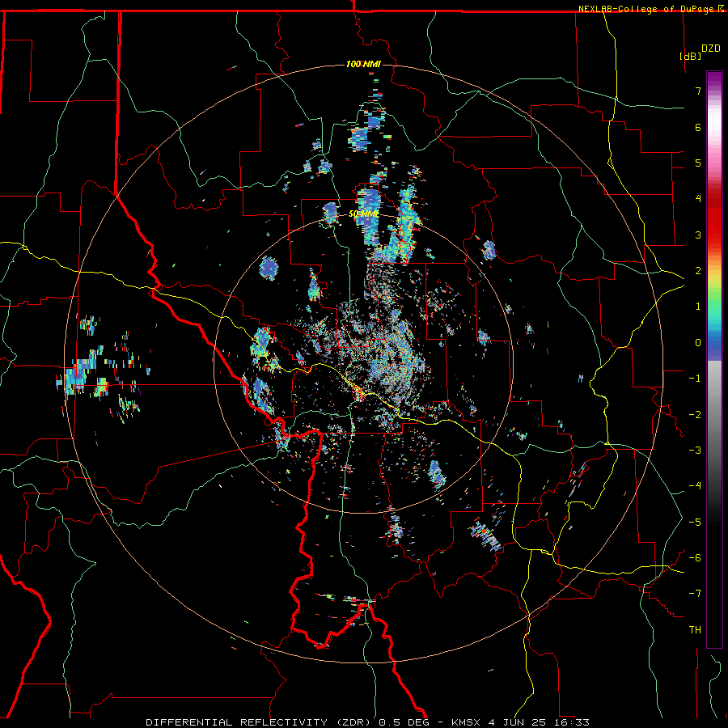The height and width of the screenshot is (728, 728).
Task: Select the 0 dB tick label on legend
Action: [x=698, y=343]
